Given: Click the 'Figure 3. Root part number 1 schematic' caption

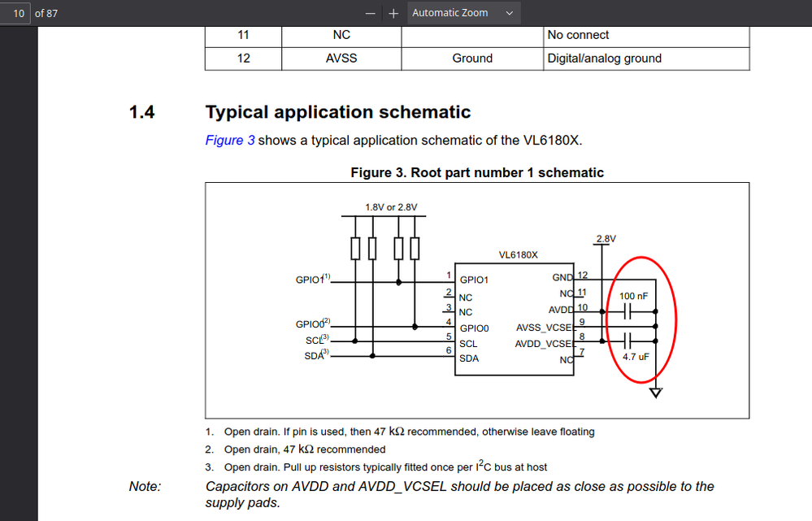Looking at the screenshot, I should click(x=477, y=172).
